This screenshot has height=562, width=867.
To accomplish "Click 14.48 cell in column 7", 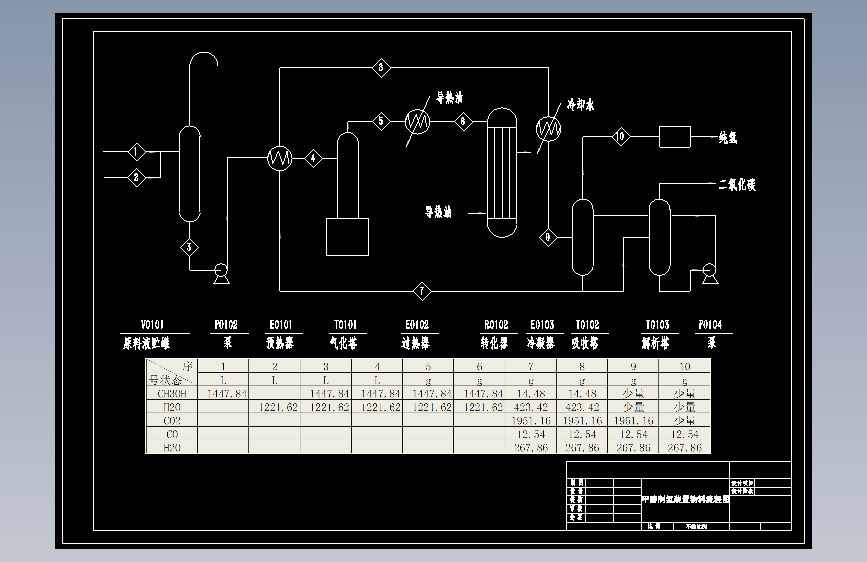I will point(531,394).
